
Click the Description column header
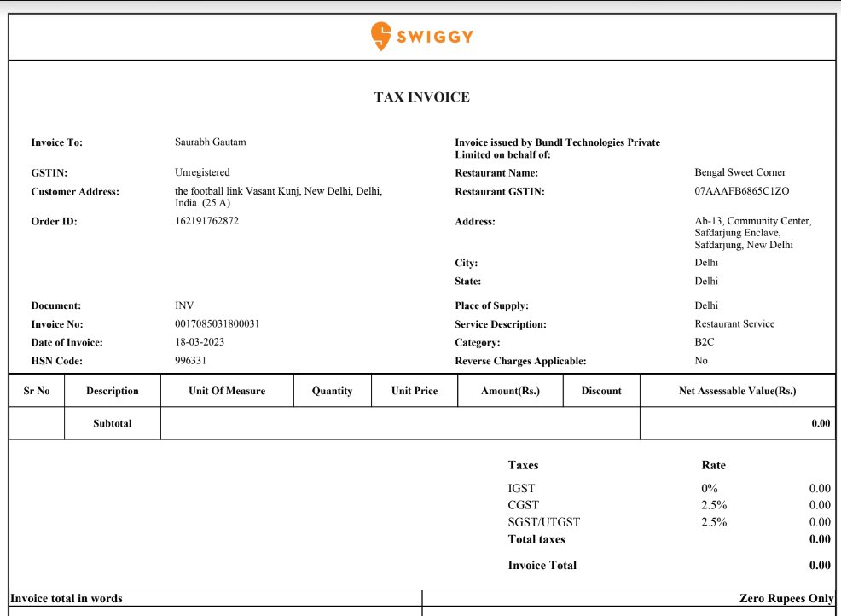point(112,391)
